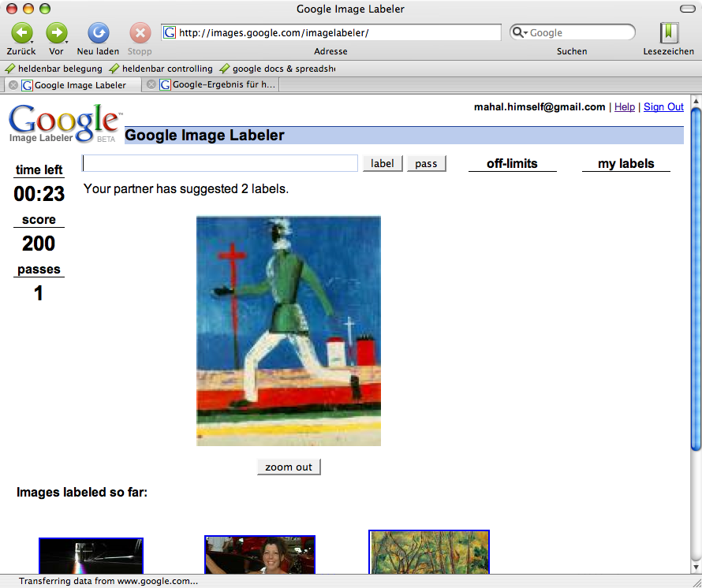This screenshot has height=588, width=702.
Task: Click the green Vor forward arrow icon
Action: [56, 32]
